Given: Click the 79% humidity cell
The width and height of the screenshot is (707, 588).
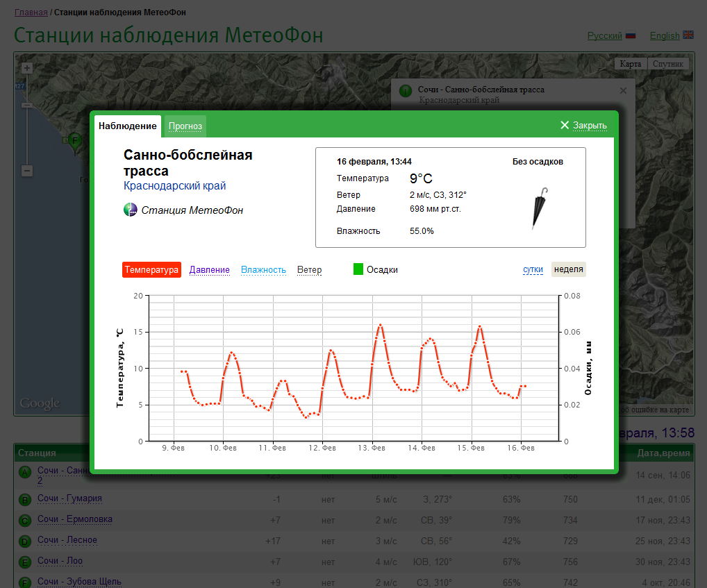Looking at the screenshot, I should point(511,520).
